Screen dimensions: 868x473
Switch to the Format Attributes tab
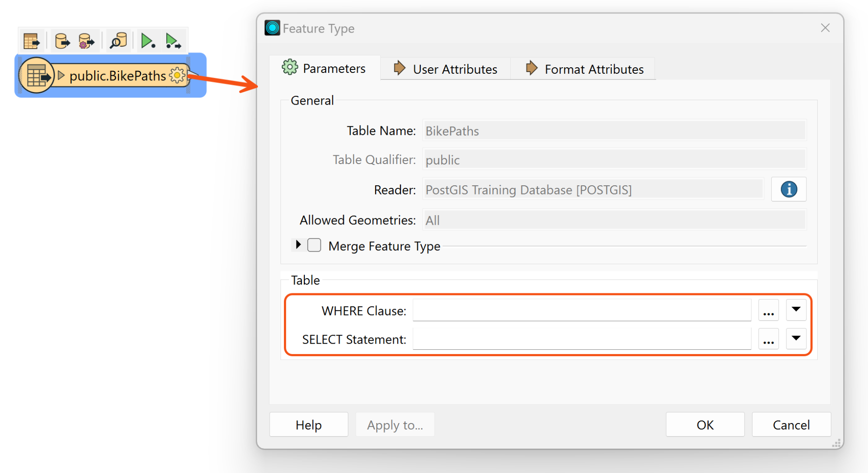(584, 69)
